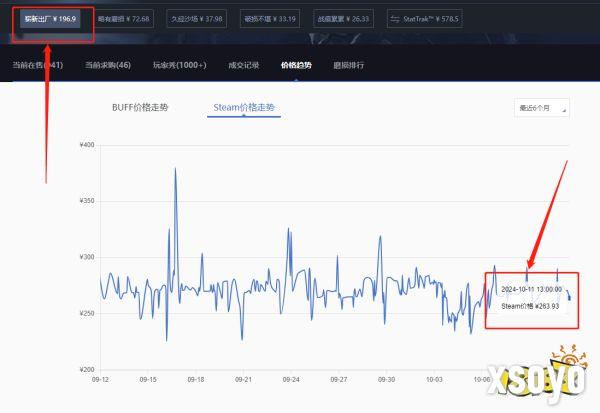
Task: Open the 成交记录 tab
Action: tap(244, 65)
